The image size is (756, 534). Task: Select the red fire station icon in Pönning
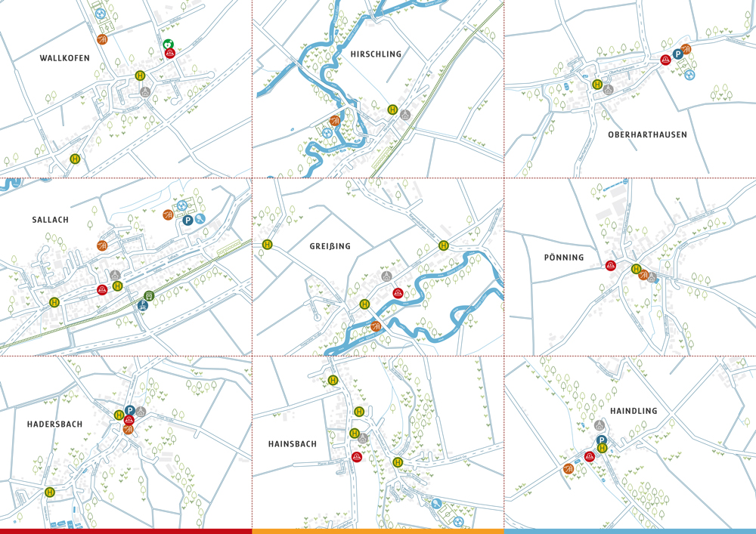(610, 265)
